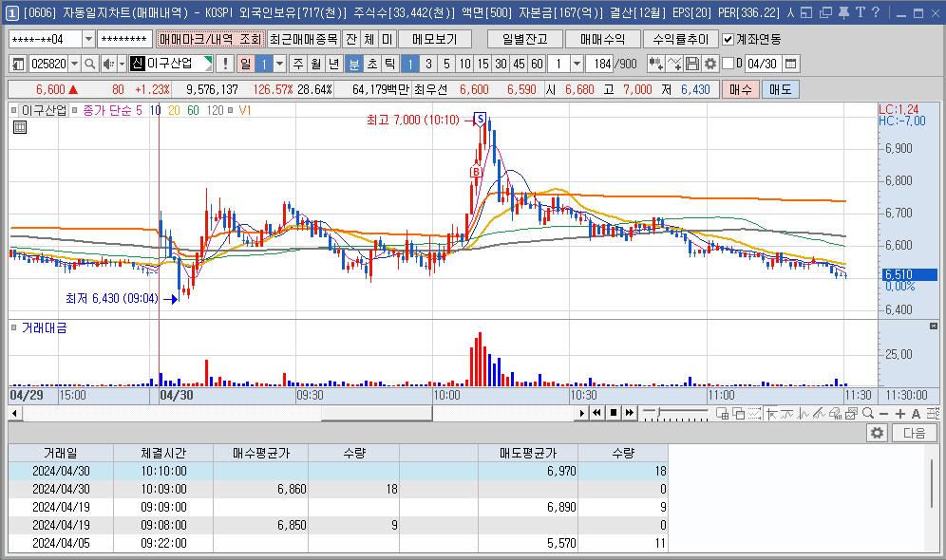Select the 일 daily period toggle
The width and height of the screenshot is (946, 560).
246,64
